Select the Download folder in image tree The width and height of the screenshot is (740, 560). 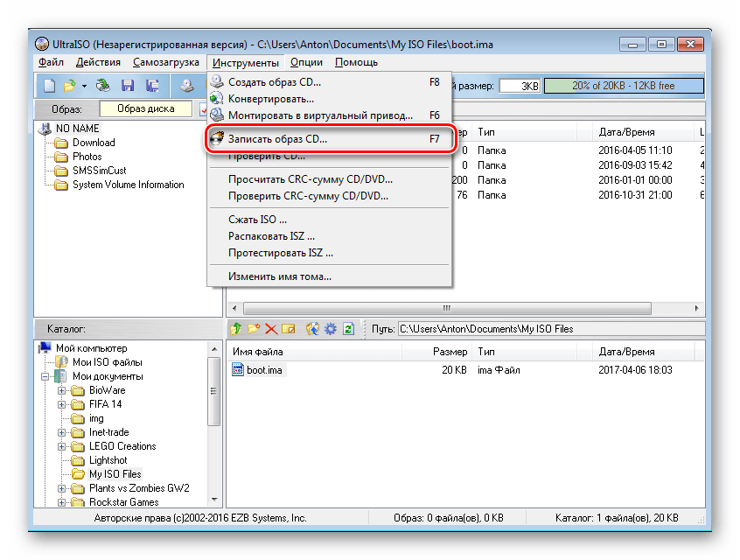point(94,143)
